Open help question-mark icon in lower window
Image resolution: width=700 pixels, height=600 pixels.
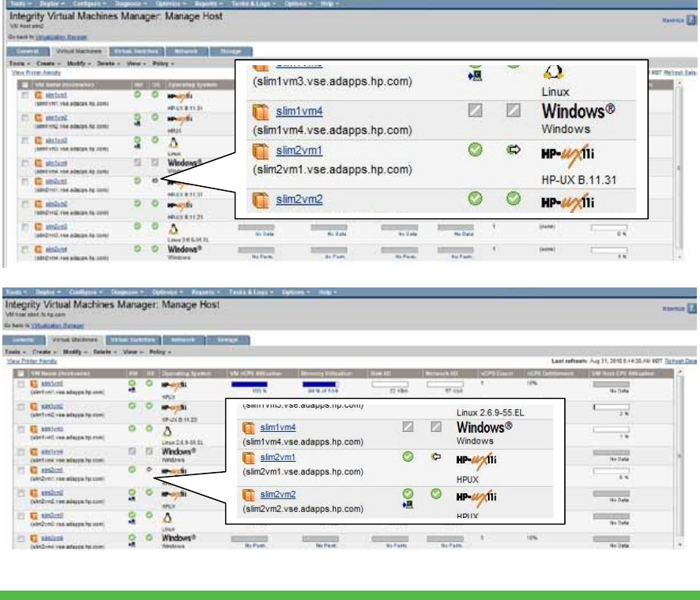coord(691,309)
